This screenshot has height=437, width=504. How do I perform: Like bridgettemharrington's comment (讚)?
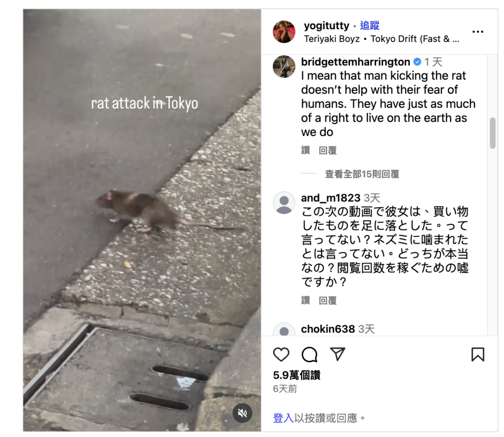click(x=306, y=150)
